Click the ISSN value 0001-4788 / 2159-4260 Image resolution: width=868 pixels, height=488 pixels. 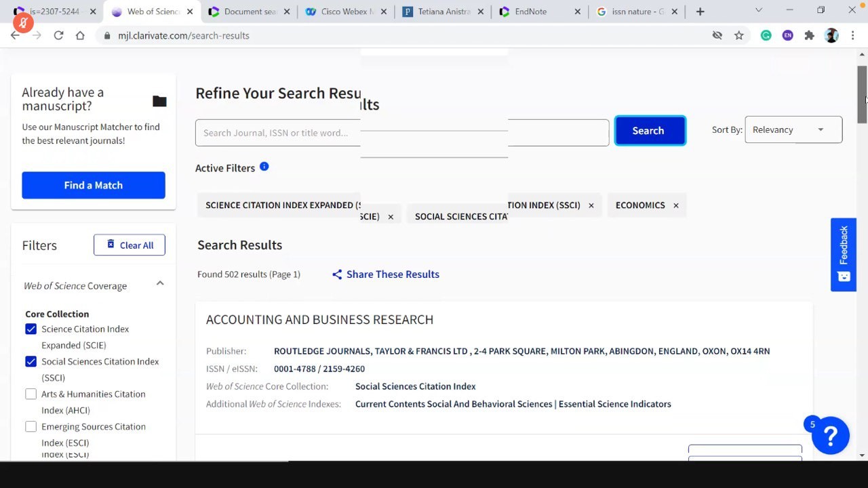319,369
